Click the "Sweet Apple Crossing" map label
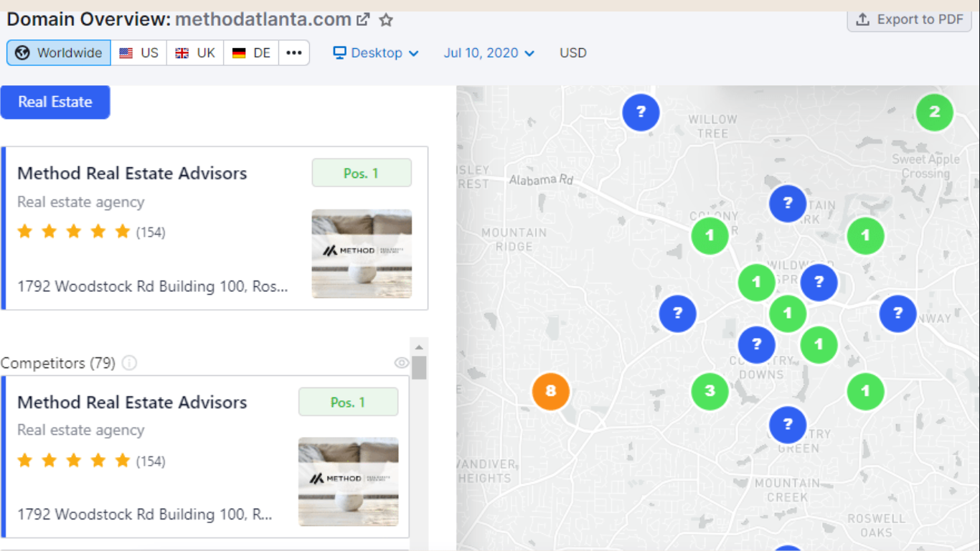The height and width of the screenshot is (551, 980). pos(925,166)
